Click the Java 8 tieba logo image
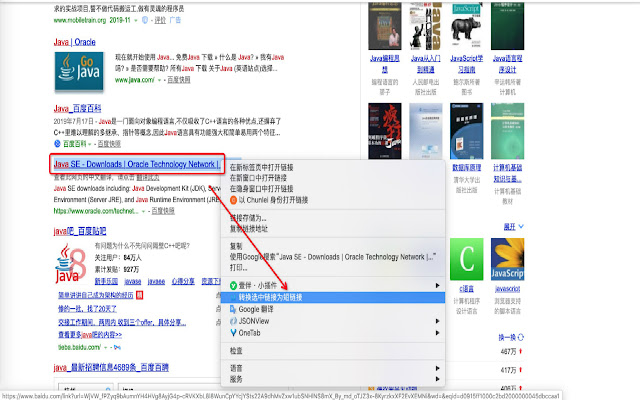The height and width of the screenshot is (400, 640). point(71,263)
